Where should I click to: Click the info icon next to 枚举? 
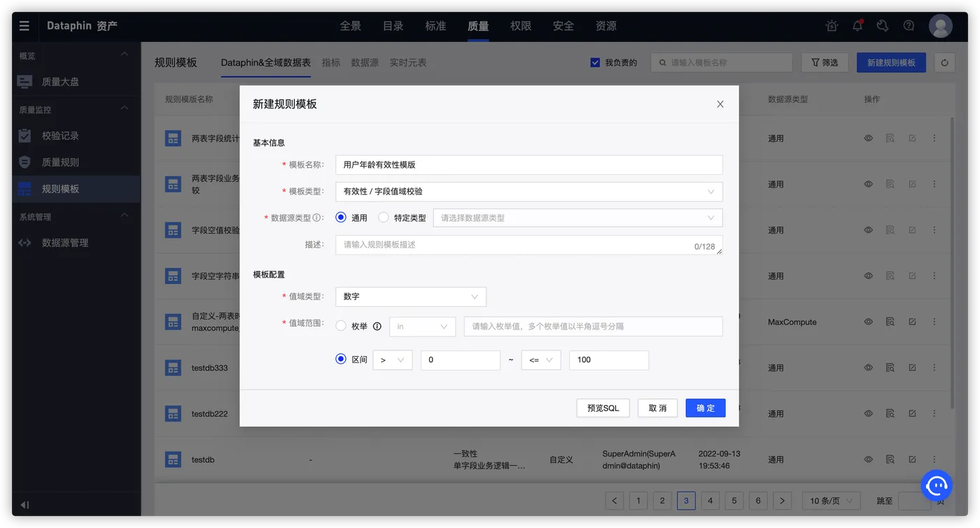[x=377, y=326]
